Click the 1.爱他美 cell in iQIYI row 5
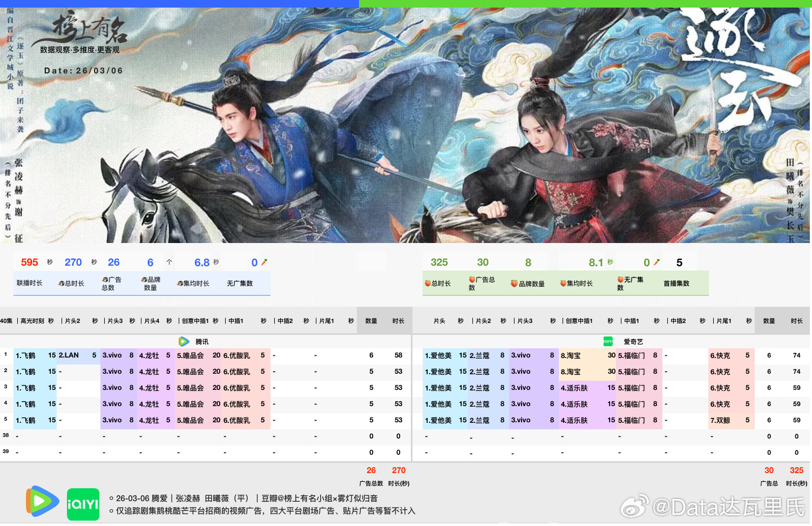This screenshot has width=812, height=526. (438, 420)
